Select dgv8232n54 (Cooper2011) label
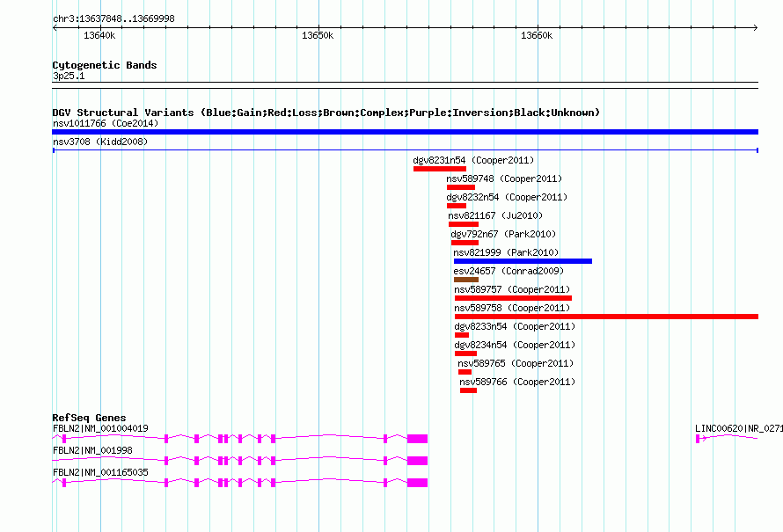 pos(507,197)
